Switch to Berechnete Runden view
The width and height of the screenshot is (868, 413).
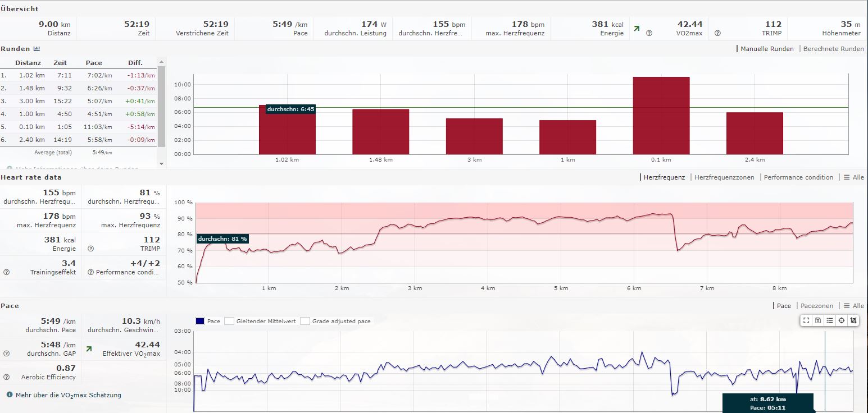833,49
